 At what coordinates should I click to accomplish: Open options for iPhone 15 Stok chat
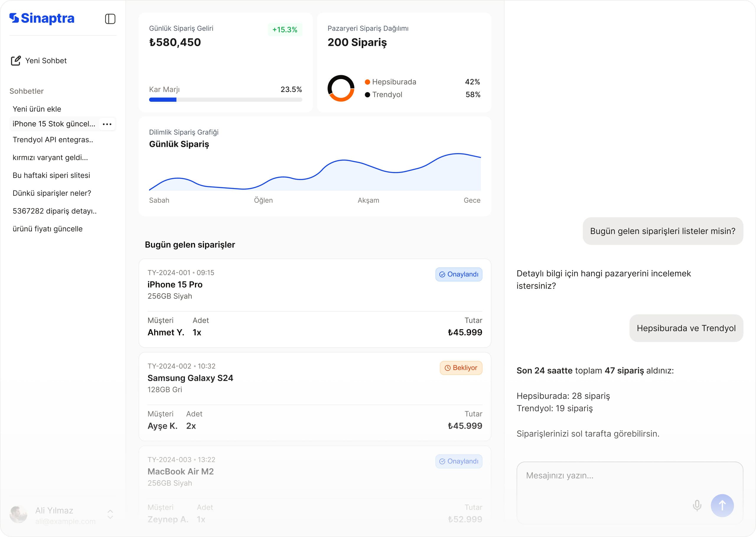coord(107,124)
